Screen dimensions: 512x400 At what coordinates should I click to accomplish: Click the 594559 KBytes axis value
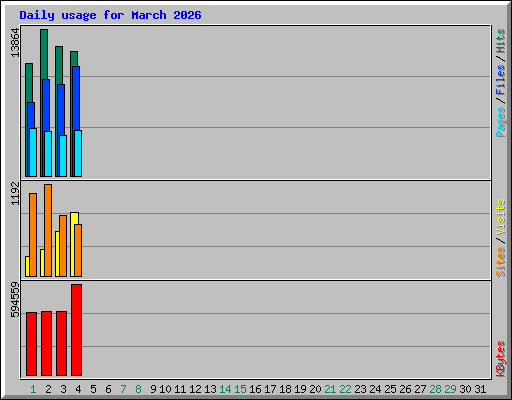15,300
